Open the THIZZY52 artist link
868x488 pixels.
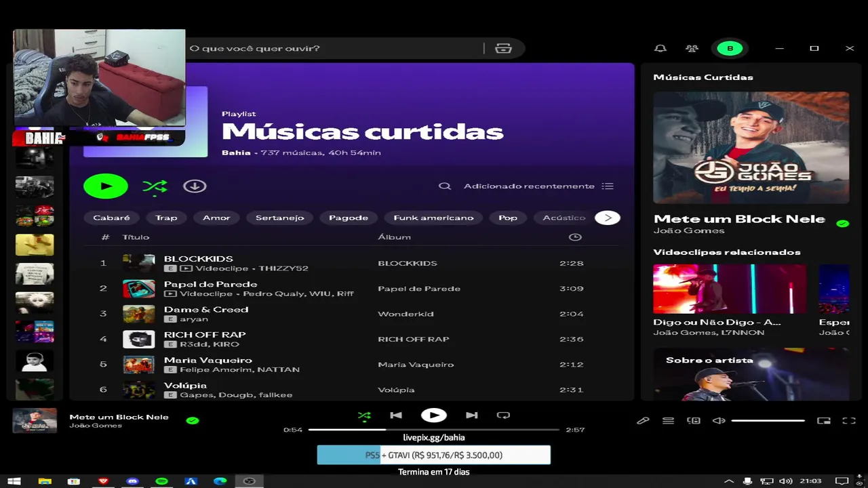coord(283,268)
